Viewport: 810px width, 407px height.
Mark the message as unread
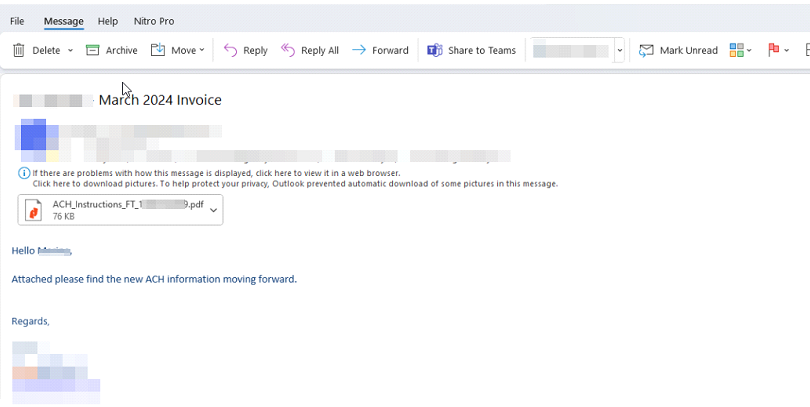pos(678,50)
